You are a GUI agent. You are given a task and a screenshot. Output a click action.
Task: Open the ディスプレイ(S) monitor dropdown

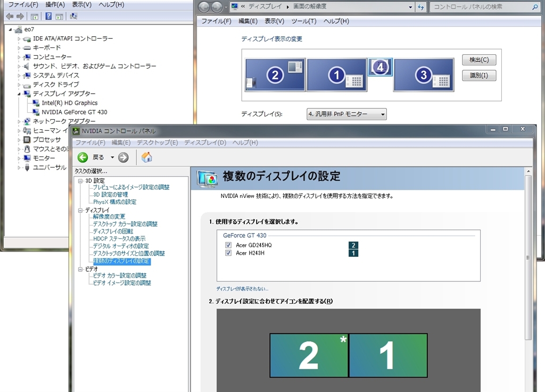[x=346, y=114]
